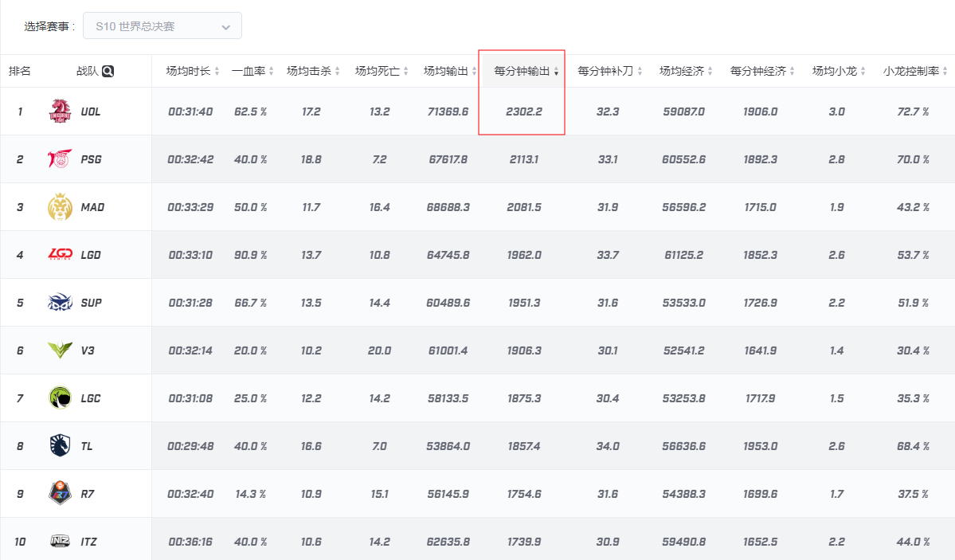Viewport: 955px width, 560px height.
Task: Sort by 场均经济 column
Action: (x=686, y=72)
